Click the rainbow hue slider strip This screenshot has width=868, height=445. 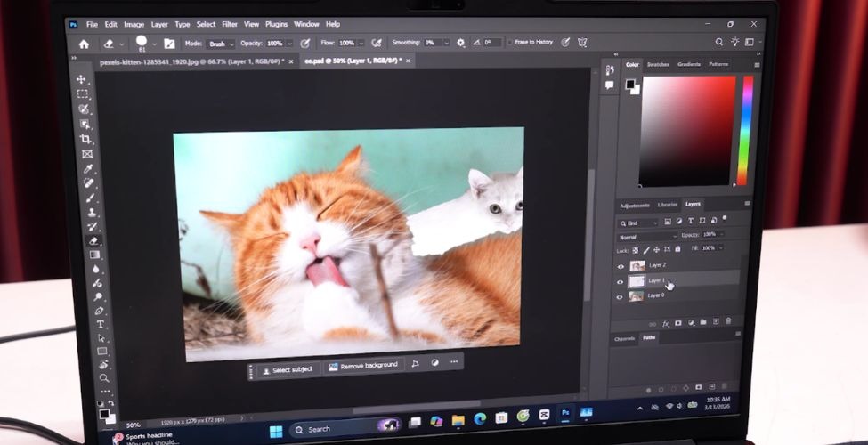point(747,129)
